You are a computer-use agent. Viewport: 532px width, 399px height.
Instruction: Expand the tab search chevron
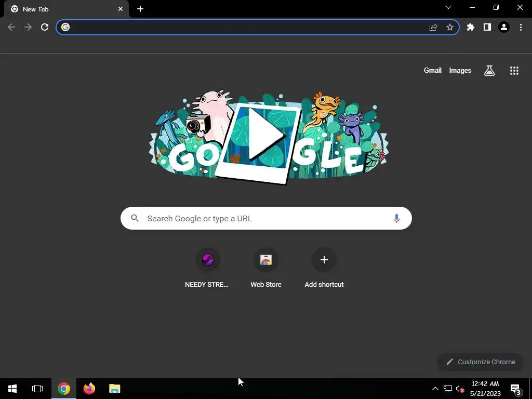[448, 7]
